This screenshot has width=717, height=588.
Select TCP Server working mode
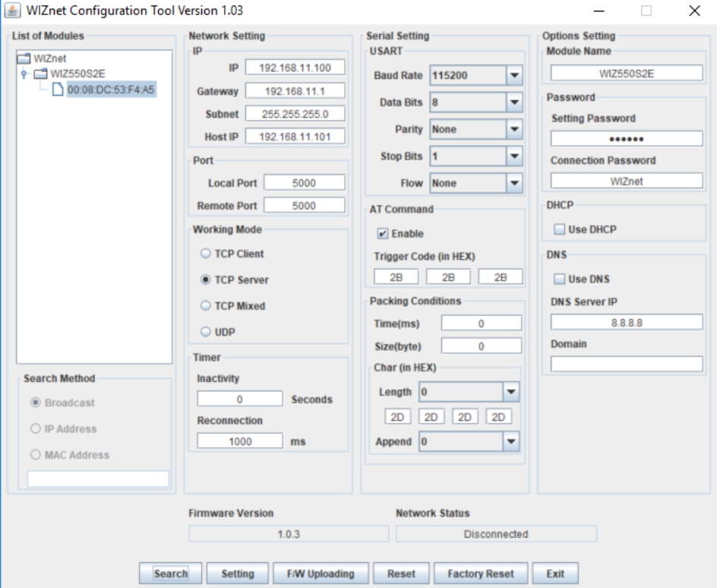pos(205,280)
